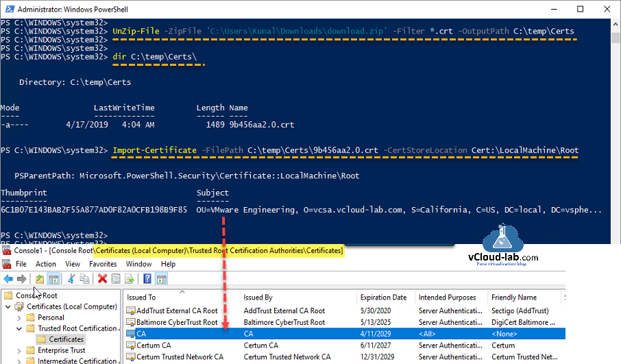Minimize the PowerShell window
621x364 pixels.
click(554, 9)
